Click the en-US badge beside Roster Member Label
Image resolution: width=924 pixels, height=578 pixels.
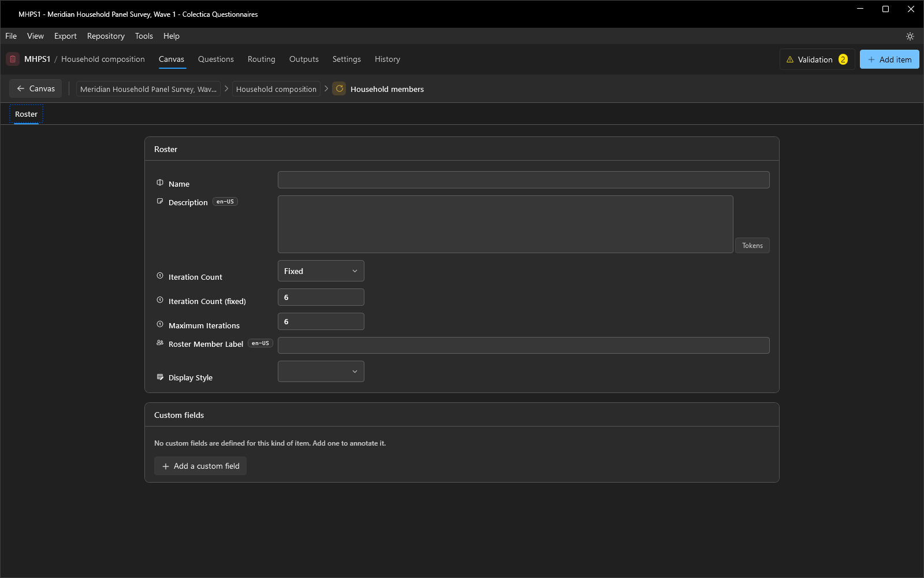tap(260, 343)
